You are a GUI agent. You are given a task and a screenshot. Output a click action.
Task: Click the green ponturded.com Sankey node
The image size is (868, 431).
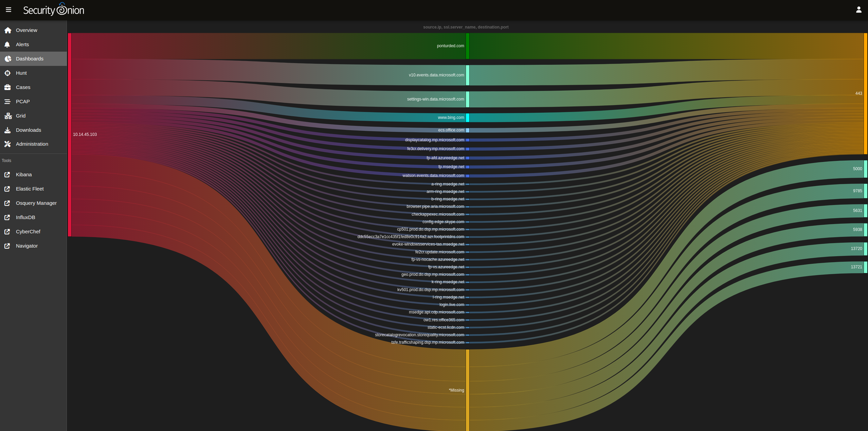pos(467,46)
